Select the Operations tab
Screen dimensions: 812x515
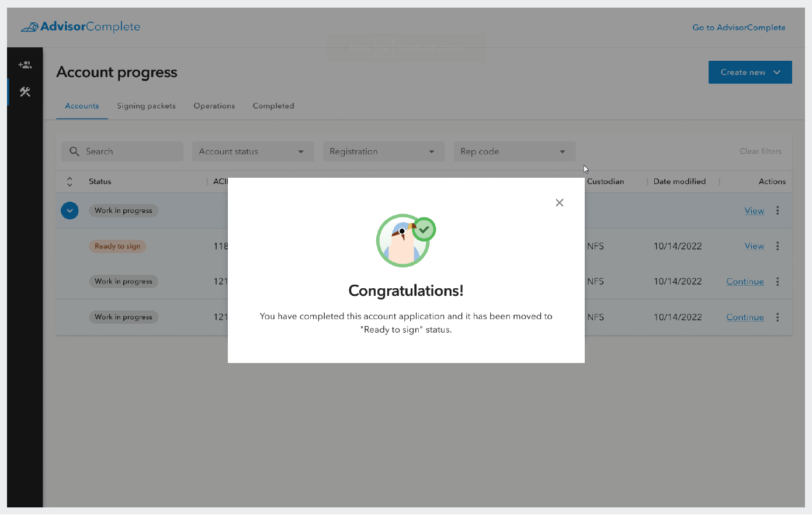tap(214, 106)
